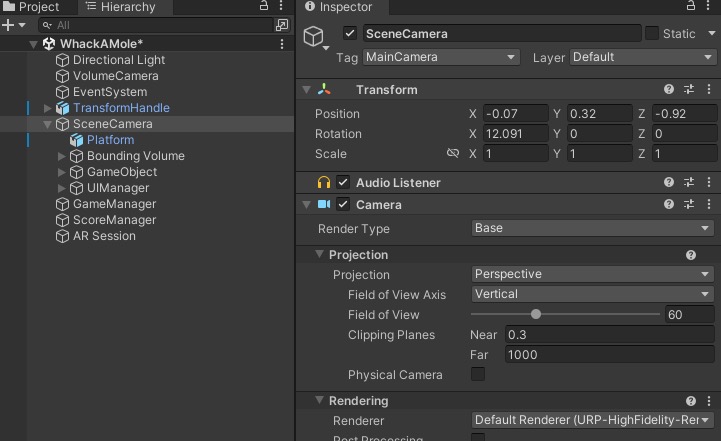Click the Hierarchy panel lock icon
Viewport: 721px width, 441px height.
point(264,6)
